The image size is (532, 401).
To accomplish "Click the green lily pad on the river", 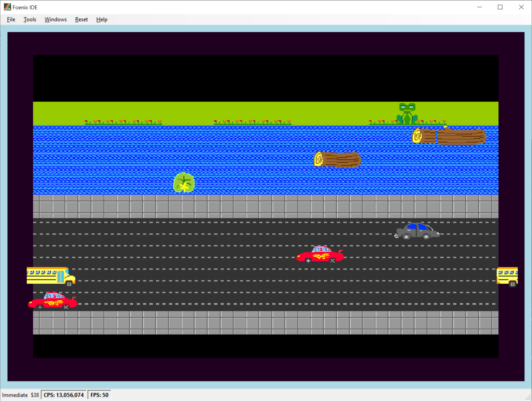I will (184, 182).
